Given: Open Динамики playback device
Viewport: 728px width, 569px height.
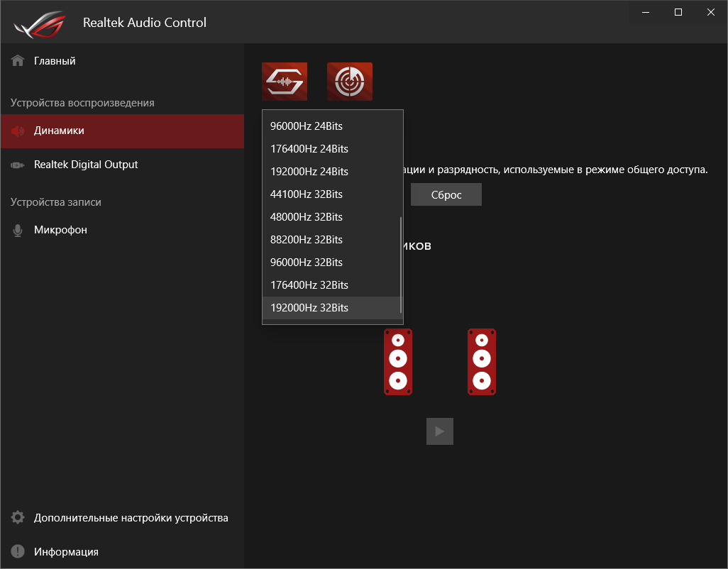Looking at the screenshot, I should (122, 131).
